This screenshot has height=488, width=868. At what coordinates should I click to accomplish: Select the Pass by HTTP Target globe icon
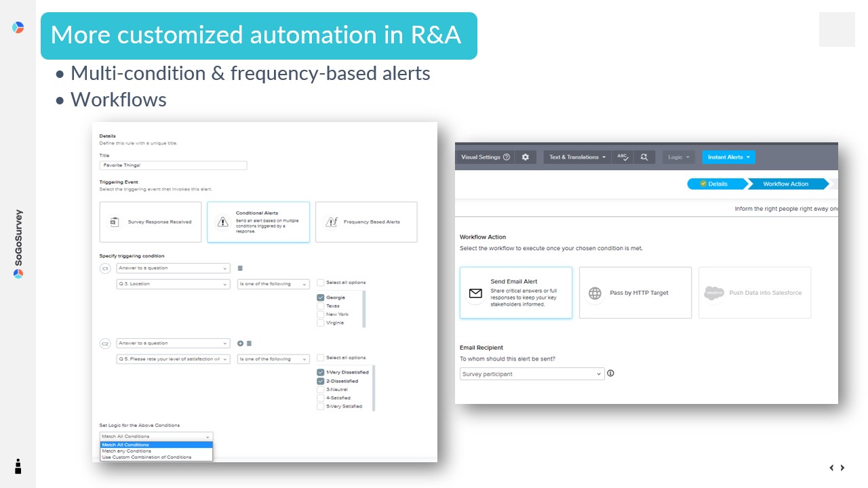(595, 293)
